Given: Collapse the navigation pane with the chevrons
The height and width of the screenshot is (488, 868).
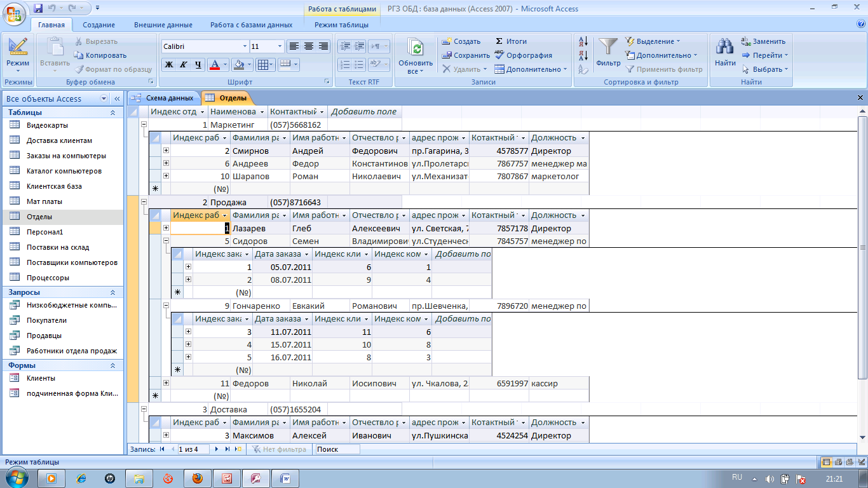Looking at the screenshot, I should (117, 99).
